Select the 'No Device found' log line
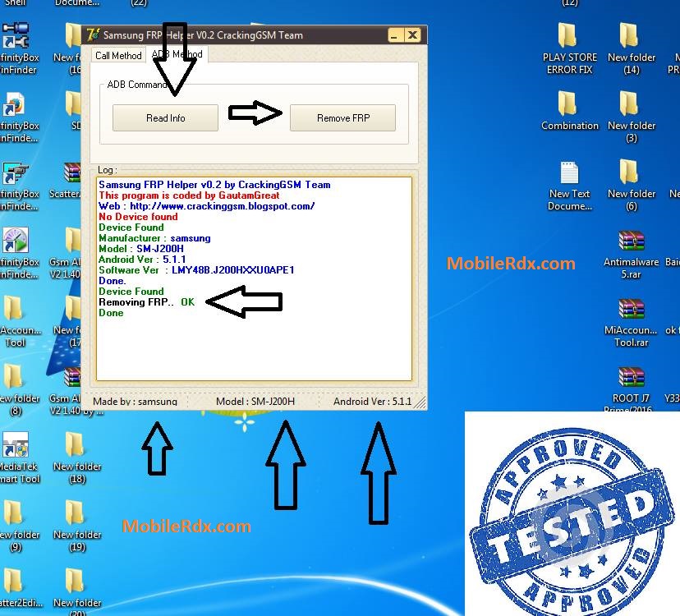This screenshot has width=680, height=616. tap(138, 217)
